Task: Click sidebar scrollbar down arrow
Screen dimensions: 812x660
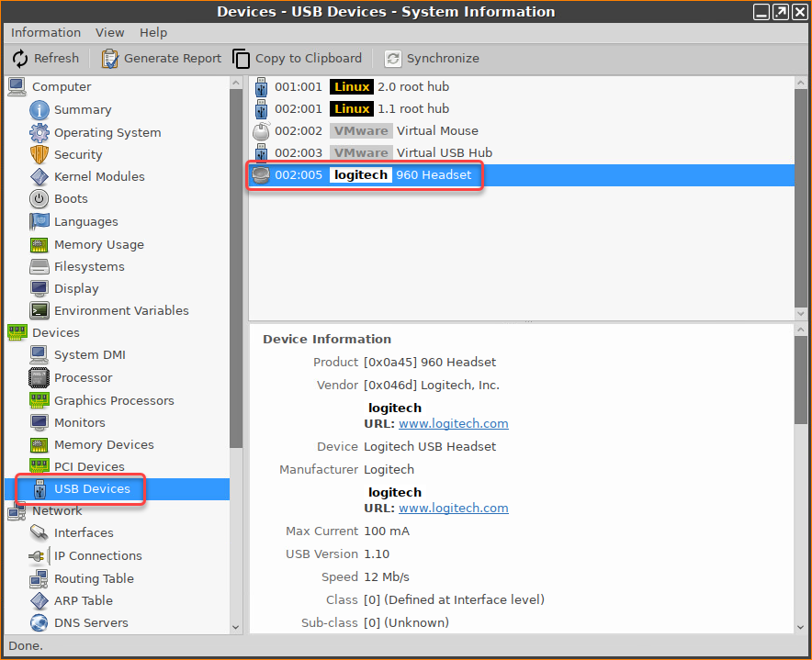Action: pos(236,627)
